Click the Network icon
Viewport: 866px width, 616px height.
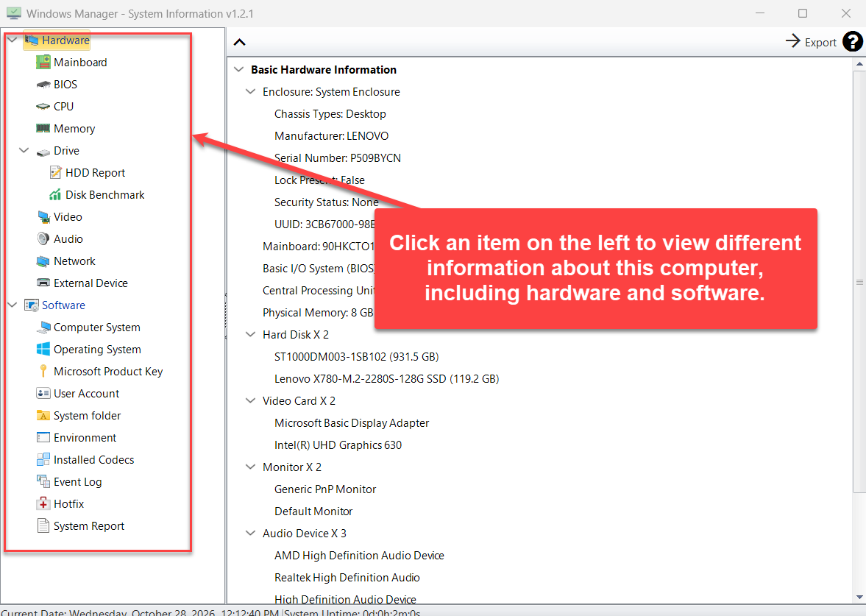coord(43,261)
